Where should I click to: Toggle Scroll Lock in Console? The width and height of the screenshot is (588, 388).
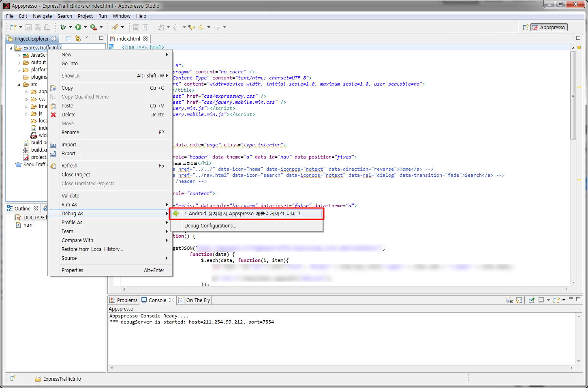[x=519, y=300]
